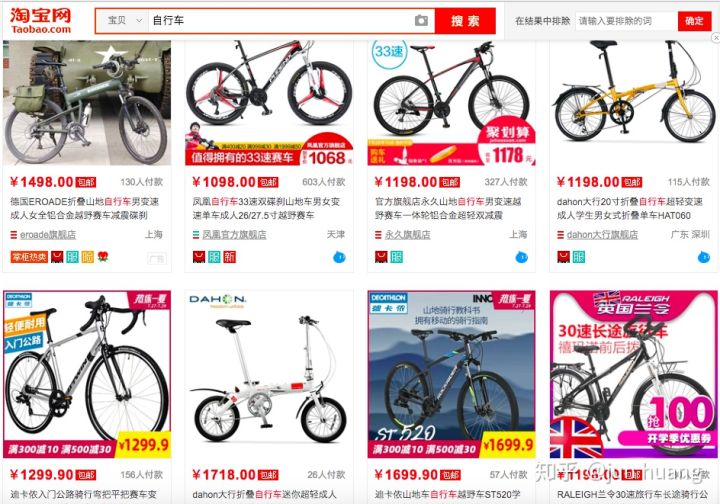Viewport: 720px width, 504px height.
Task: Focus the exclusion keyword input field
Action: click(626, 21)
